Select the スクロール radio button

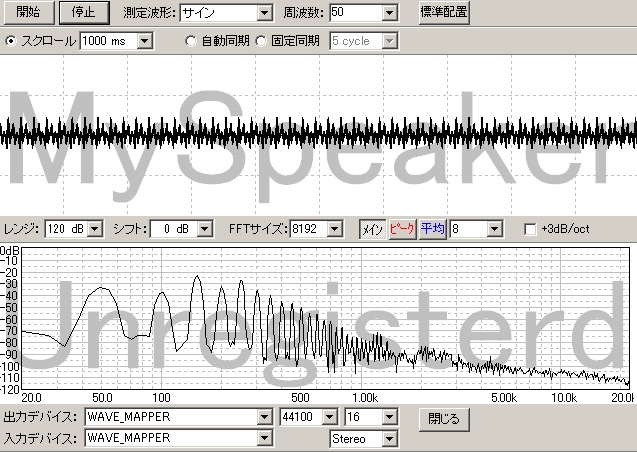pyautogui.click(x=11, y=41)
